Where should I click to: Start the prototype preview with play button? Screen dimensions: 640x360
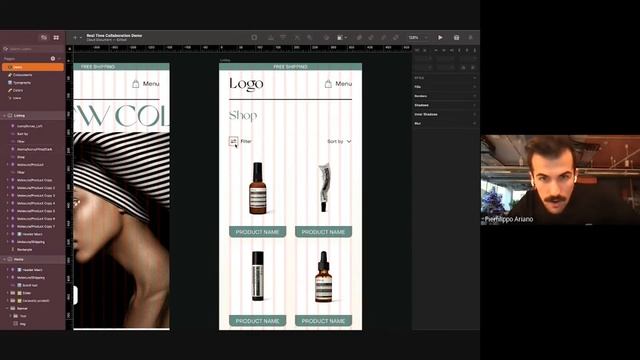[440, 38]
